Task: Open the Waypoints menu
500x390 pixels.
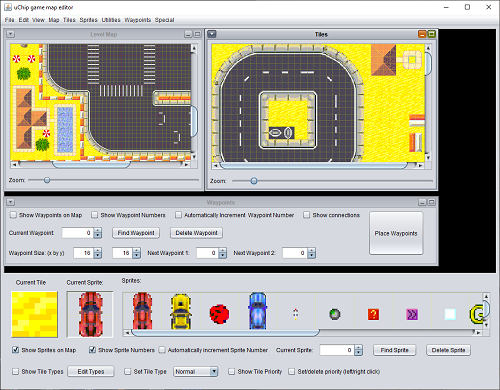Action: [138, 20]
